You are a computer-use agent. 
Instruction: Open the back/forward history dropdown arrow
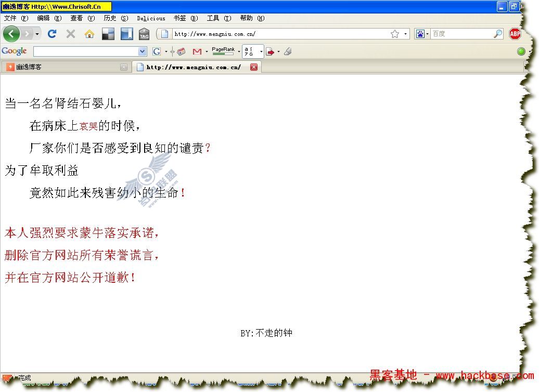pos(37,34)
